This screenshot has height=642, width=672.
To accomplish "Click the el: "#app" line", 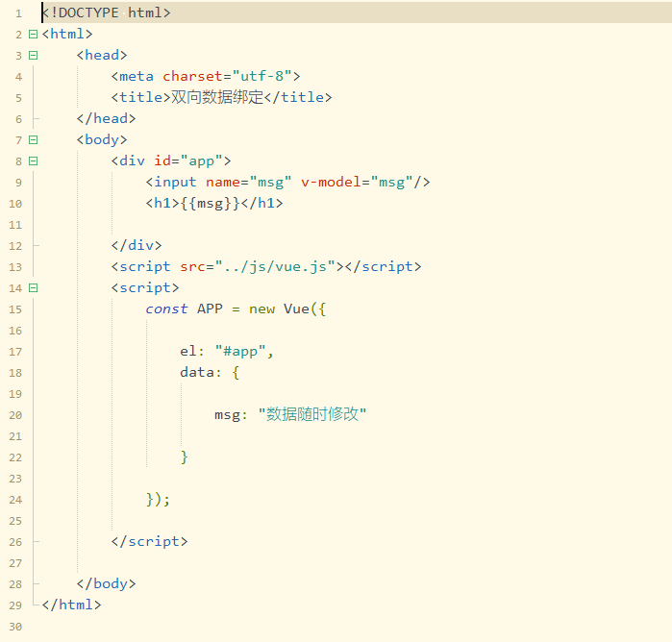I will (227, 352).
